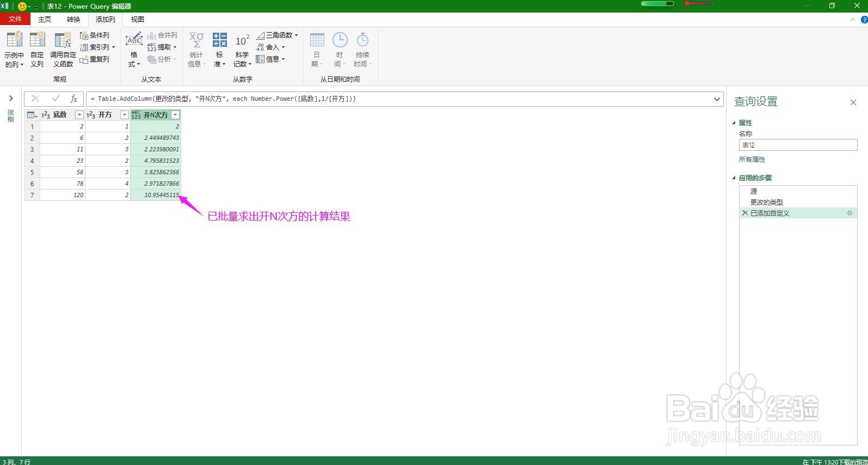
Task: Click Date (日期) icon
Action: pos(317,40)
